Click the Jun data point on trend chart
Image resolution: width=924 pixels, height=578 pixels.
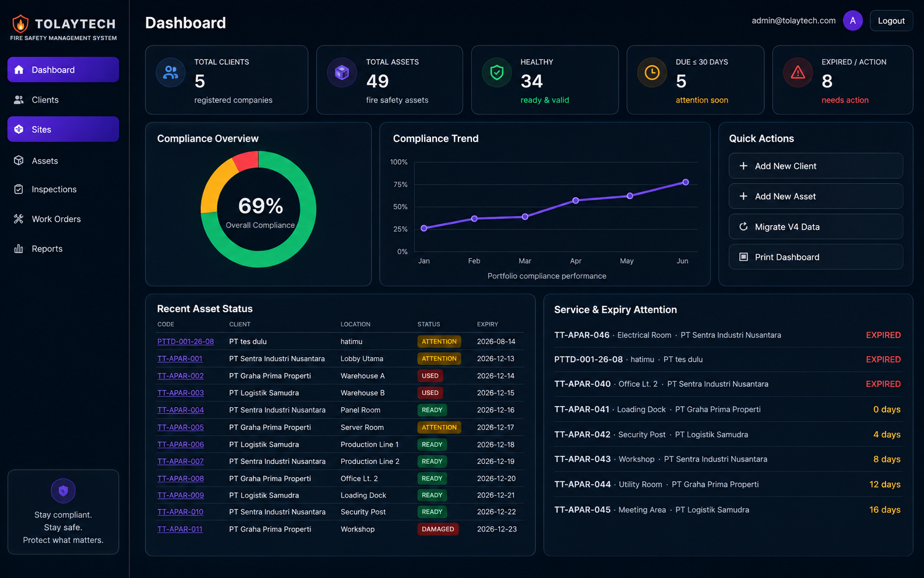coord(686,182)
